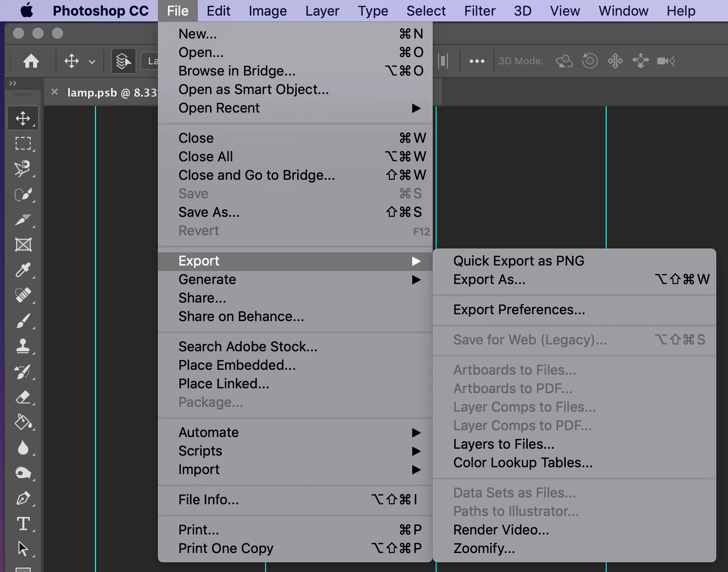Open File Info... dialog
This screenshot has height=572, width=728.
[295, 500]
